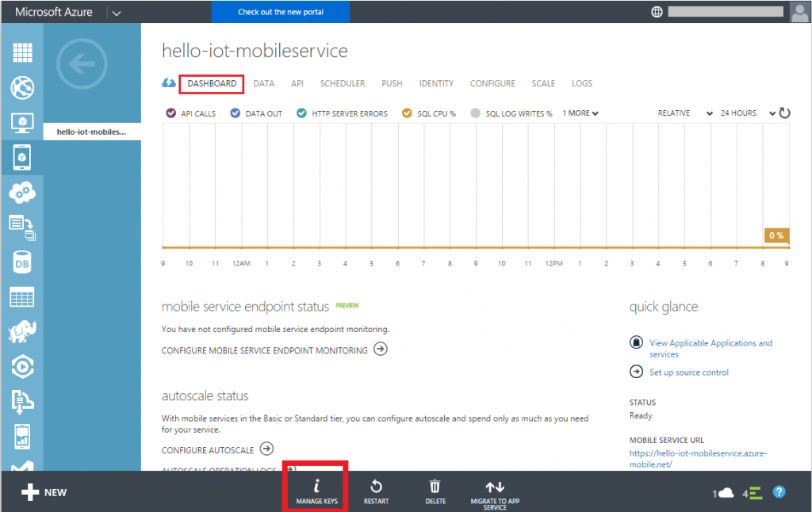Switch to the IDENTITY tab
Viewport: 812px width, 512px height.
click(x=436, y=83)
